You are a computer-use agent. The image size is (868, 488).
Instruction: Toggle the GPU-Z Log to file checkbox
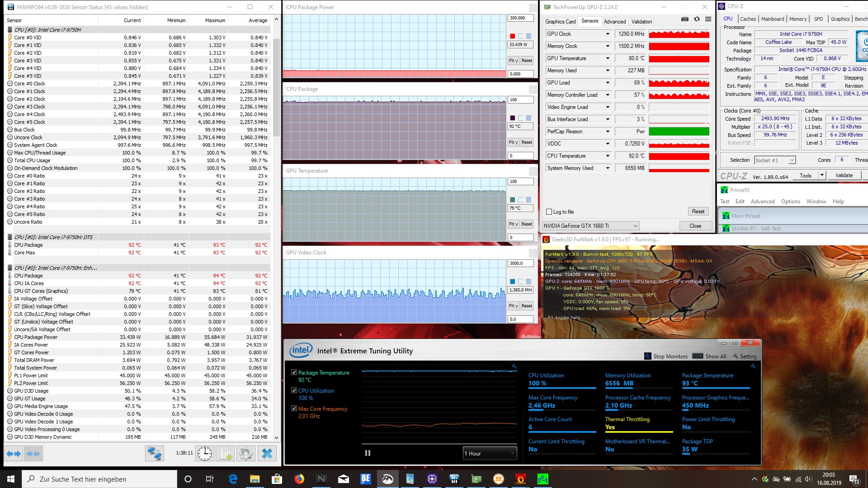click(x=549, y=212)
